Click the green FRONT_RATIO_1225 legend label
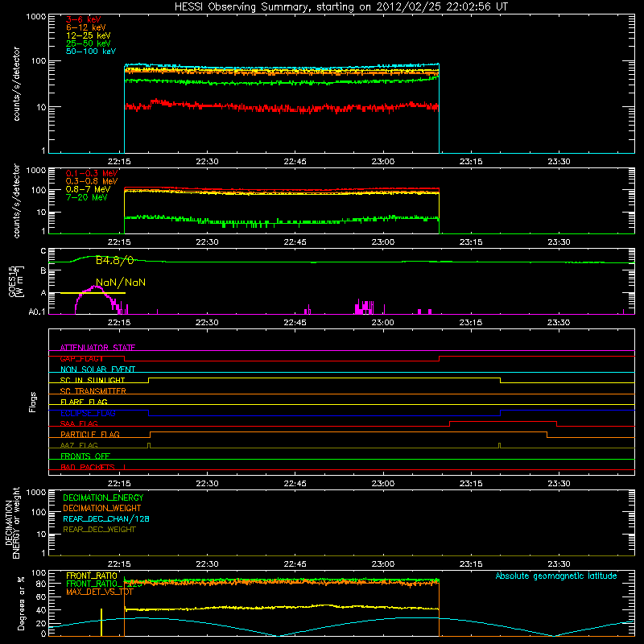 click(104, 584)
